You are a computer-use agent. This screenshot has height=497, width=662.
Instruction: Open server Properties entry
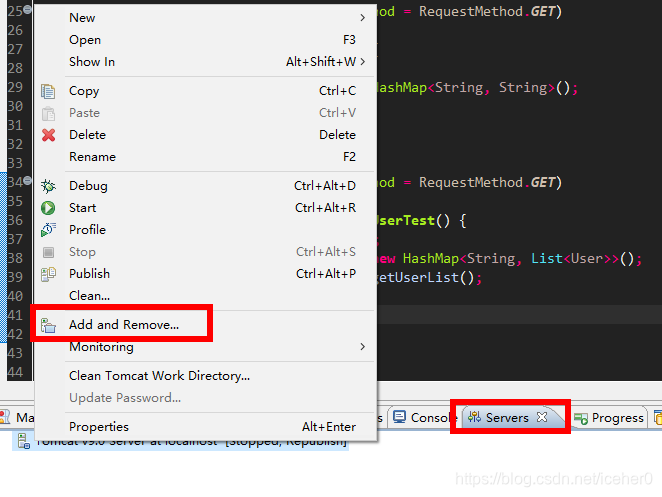pyautogui.click(x=205, y=427)
